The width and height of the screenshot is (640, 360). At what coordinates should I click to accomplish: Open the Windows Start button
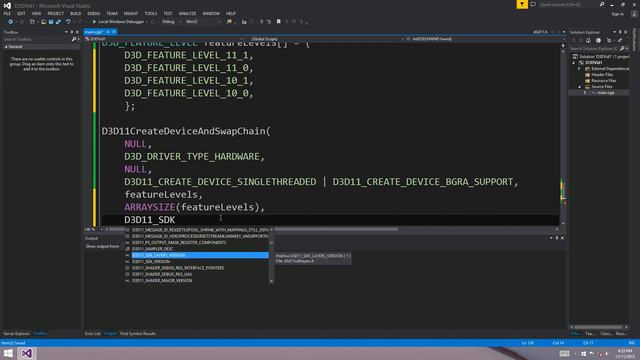[x=8, y=353]
